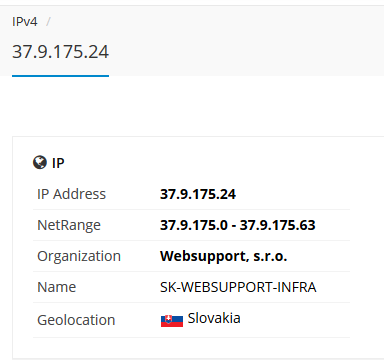Click the dash between NetRange addresses
This screenshot has height=363, width=384.
234,226
